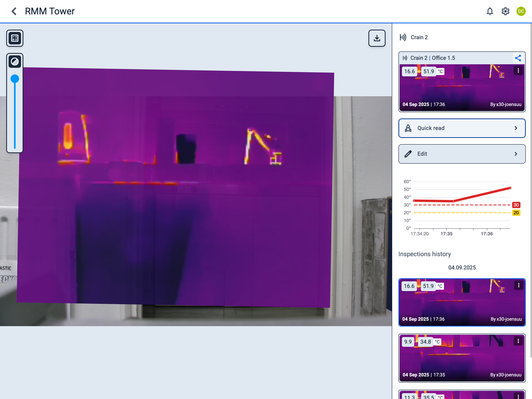
Task: Click the right panel scrollbar
Action: pos(531,190)
